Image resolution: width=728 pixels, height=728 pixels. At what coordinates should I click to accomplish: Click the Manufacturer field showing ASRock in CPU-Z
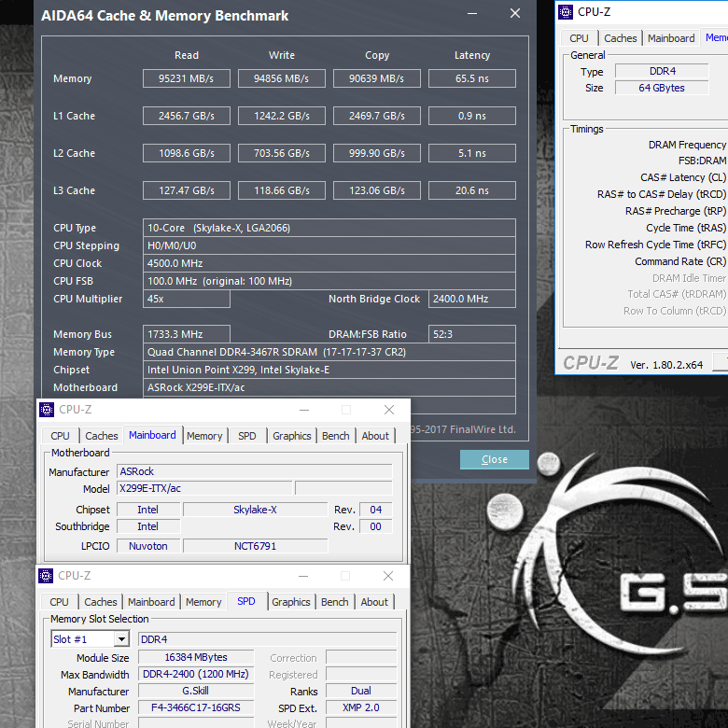[255, 471]
